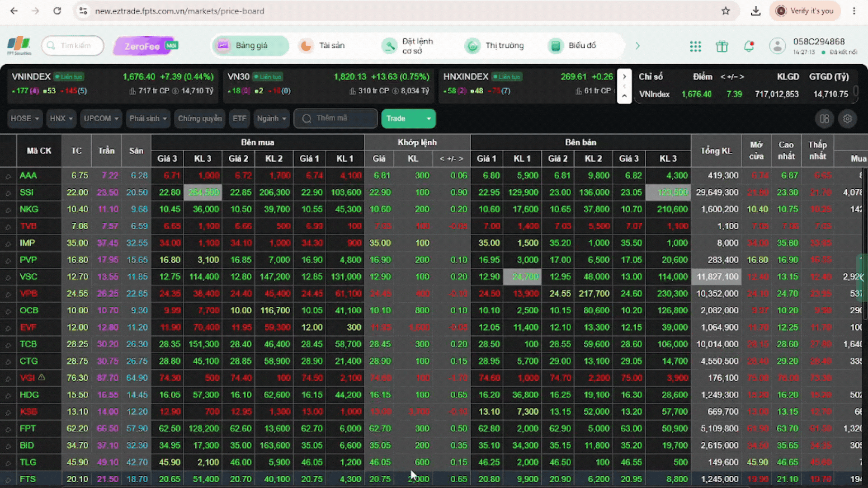
Task: Click Thêm mã input field
Action: coord(335,118)
